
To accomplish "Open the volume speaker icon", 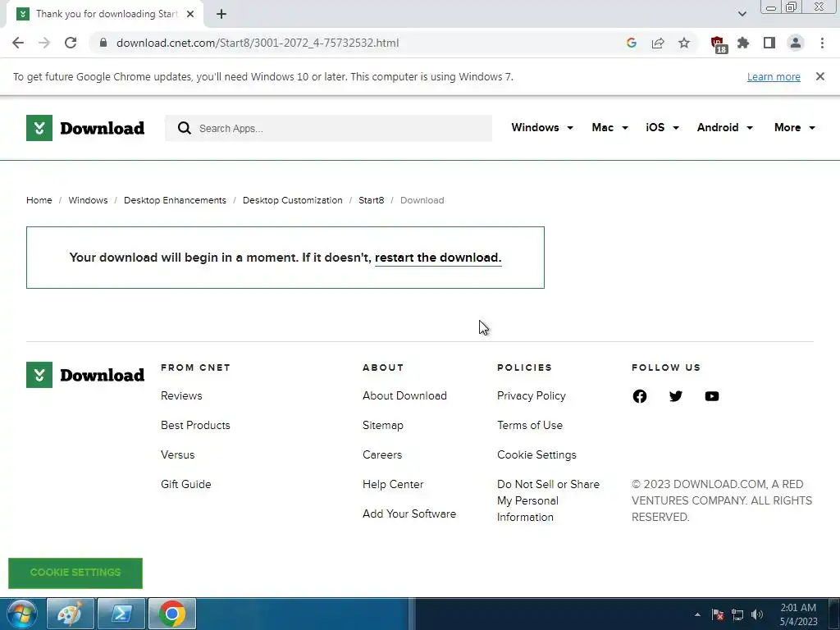I will [756, 614].
